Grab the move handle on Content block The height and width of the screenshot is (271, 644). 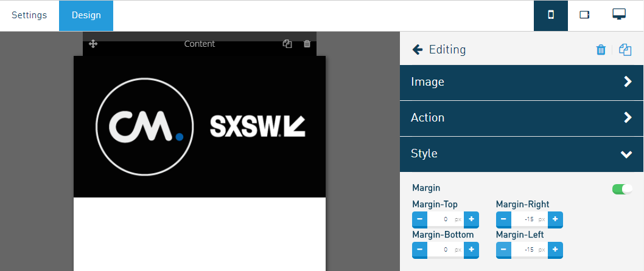pos(93,44)
